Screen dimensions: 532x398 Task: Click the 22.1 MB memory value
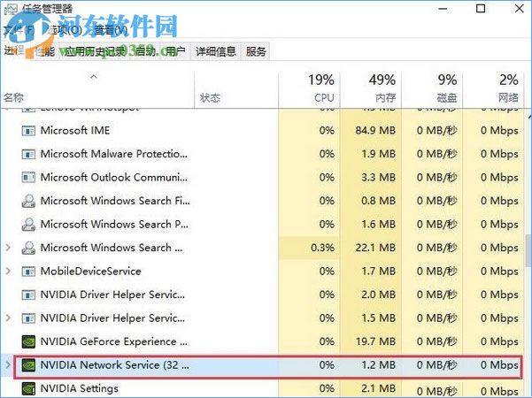[375, 248]
